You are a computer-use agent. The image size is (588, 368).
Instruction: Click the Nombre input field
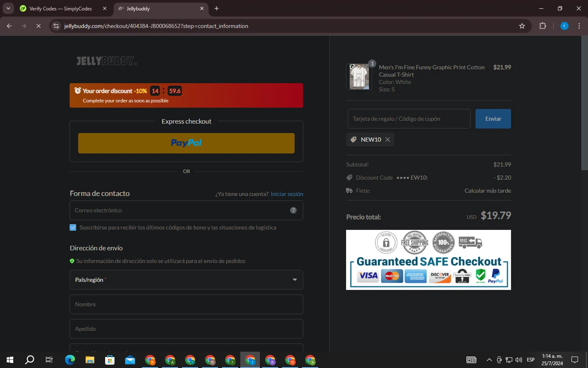coord(186,304)
